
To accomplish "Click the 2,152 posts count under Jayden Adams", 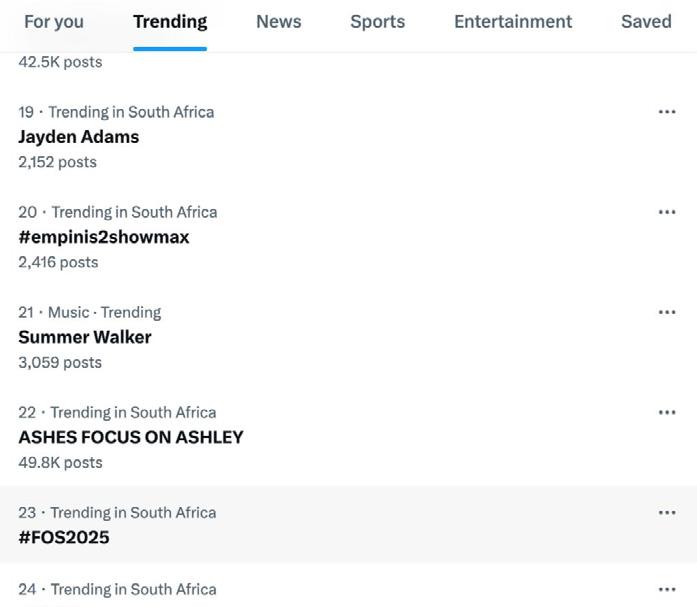I will [x=57, y=162].
